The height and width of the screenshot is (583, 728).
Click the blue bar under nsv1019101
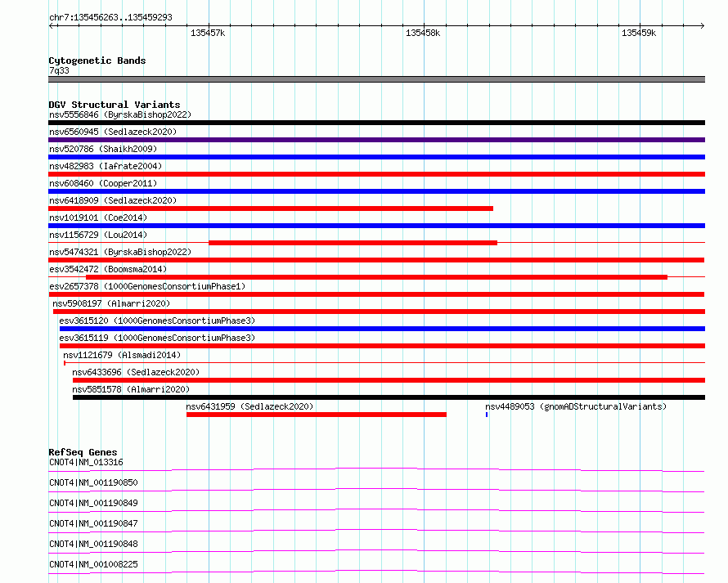point(376,226)
